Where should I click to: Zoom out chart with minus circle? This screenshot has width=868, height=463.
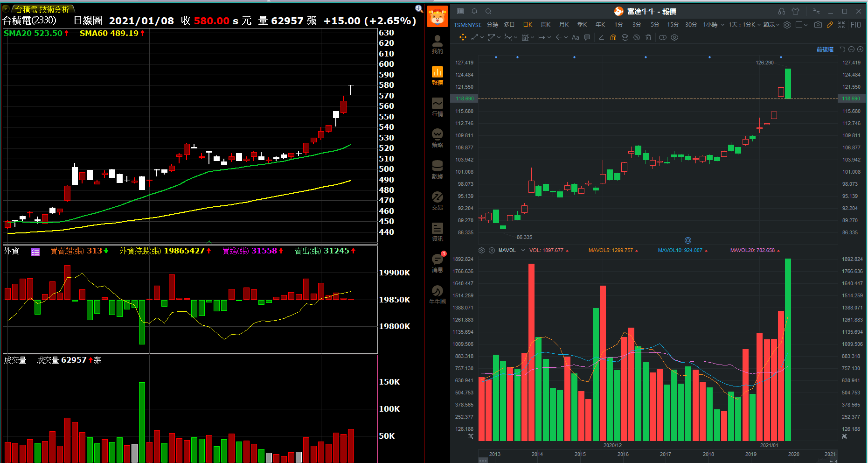click(x=851, y=49)
